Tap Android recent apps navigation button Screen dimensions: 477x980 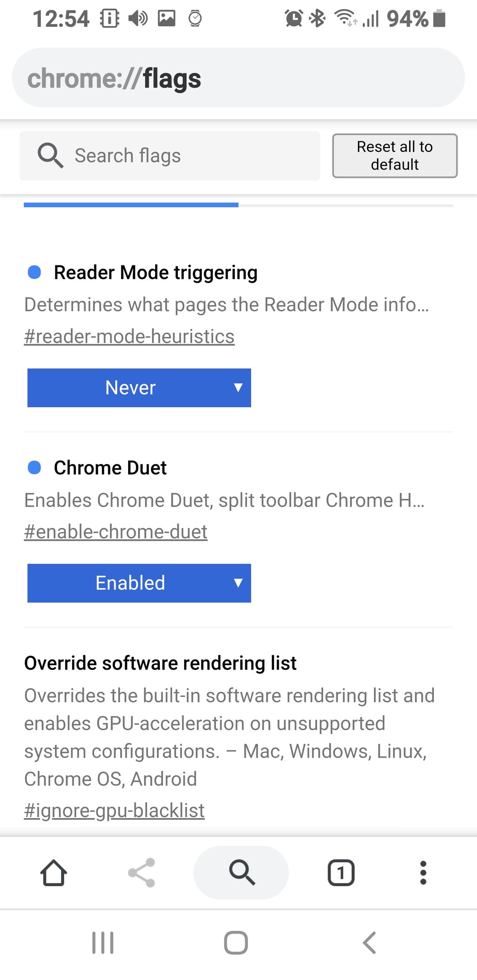click(x=103, y=943)
